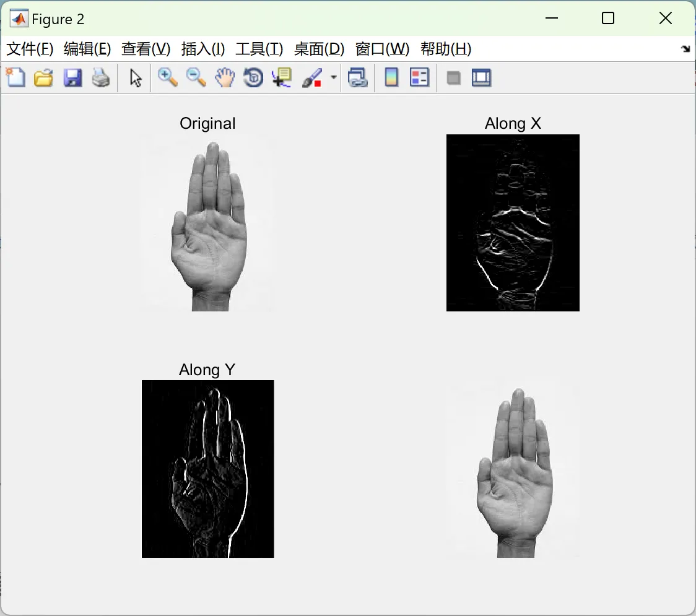696x616 pixels.
Task: Click the 'Along Y' title text
Action: click(x=207, y=370)
